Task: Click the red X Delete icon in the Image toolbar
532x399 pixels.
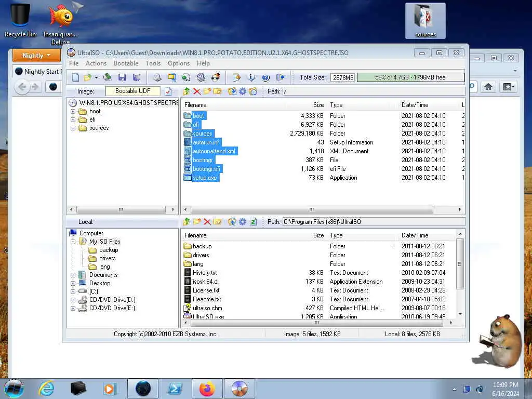Action: [197, 91]
